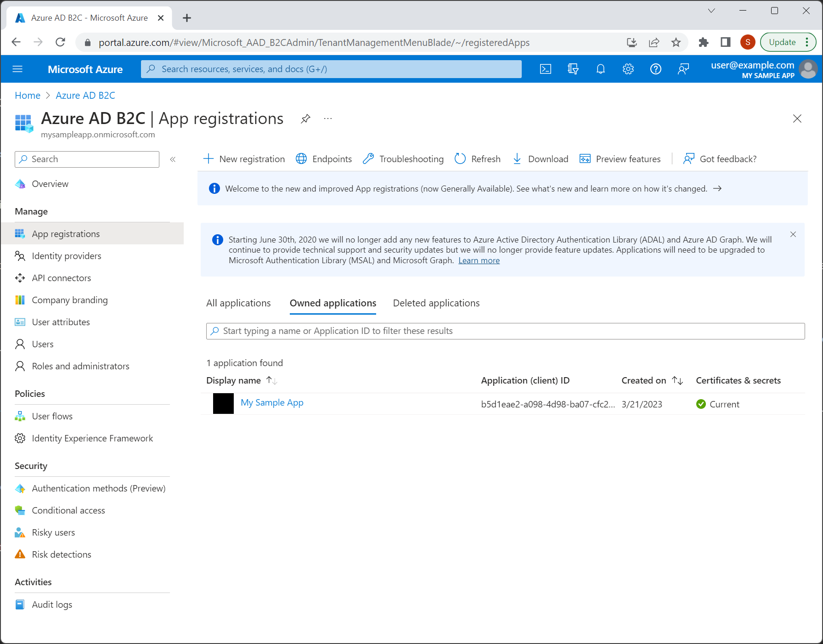Screen dimensions: 823x644
Task: Open Risk detections
Action: (x=61, y=554)
